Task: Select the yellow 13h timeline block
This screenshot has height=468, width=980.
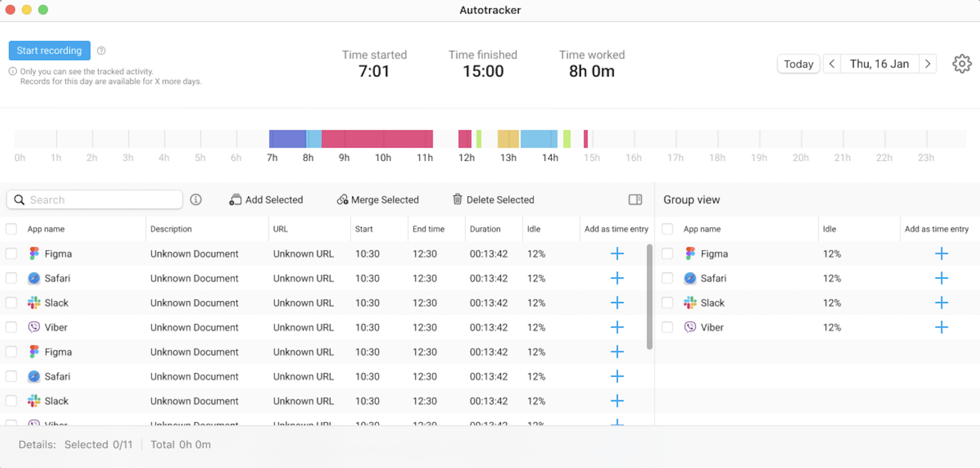Action: (x=508, y=139)
